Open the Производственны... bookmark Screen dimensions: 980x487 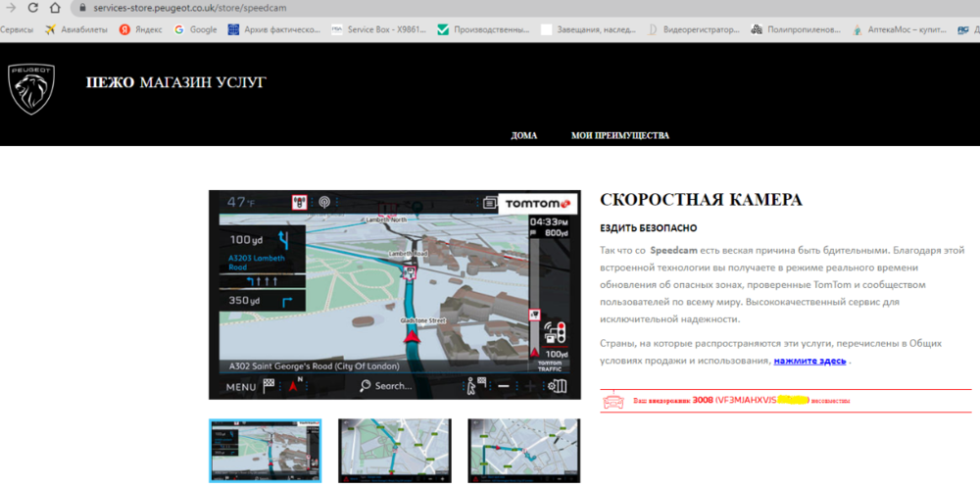484,29
